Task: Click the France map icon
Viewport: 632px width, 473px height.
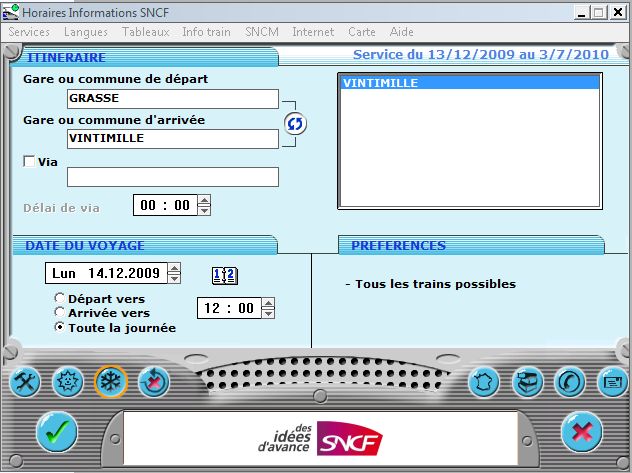Action: [x=485, y=382]
